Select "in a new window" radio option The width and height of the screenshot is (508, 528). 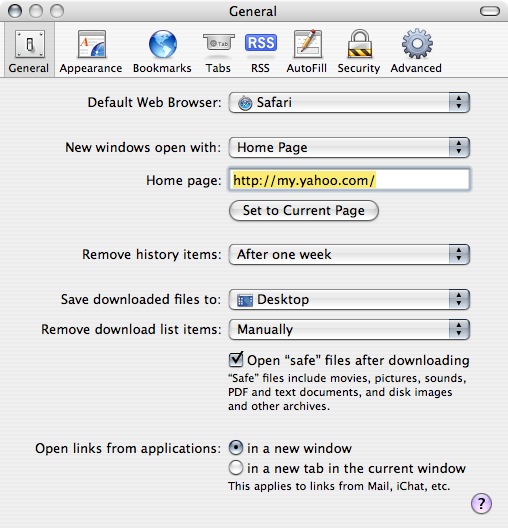click(236, 448)
